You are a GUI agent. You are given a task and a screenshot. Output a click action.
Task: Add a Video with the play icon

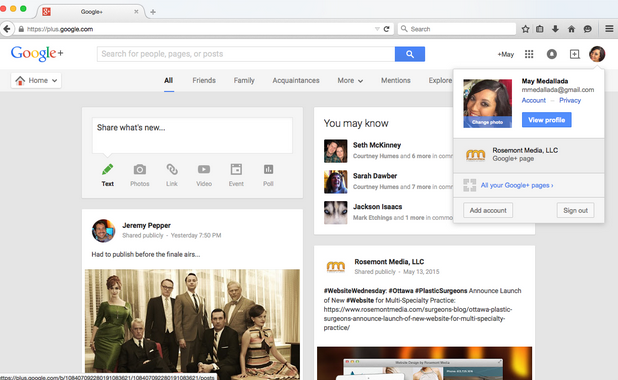(204, 175)
